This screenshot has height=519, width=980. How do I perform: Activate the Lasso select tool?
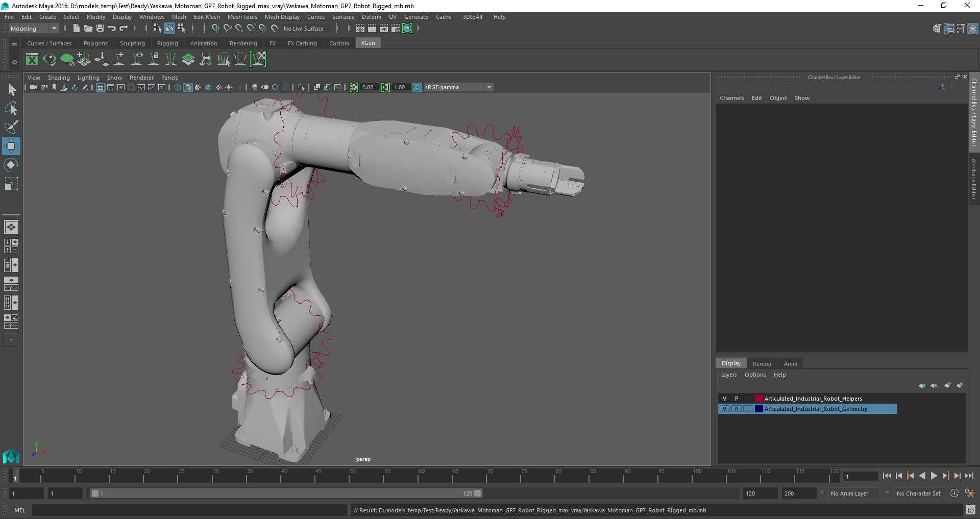coord(11,109)
